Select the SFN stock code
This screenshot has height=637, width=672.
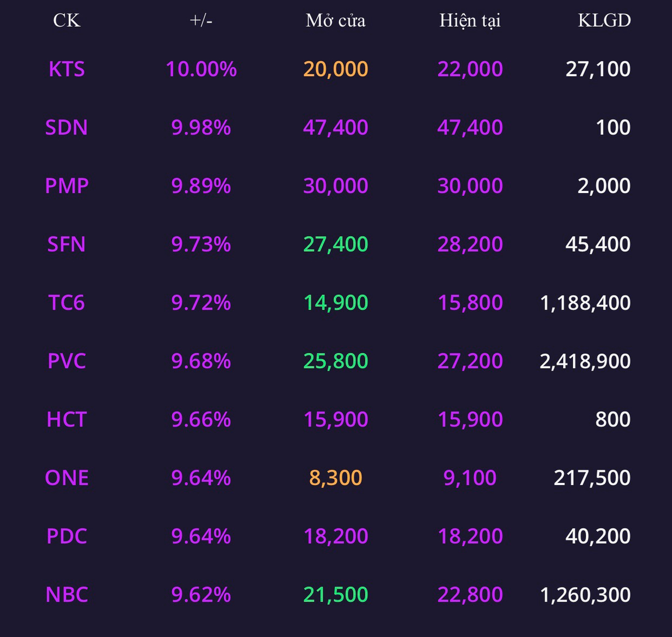click(66, 244)
